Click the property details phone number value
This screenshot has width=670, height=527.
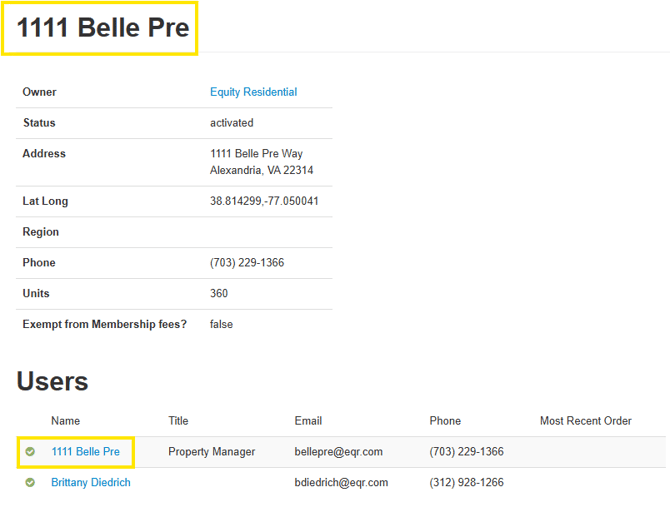(247, 263)
